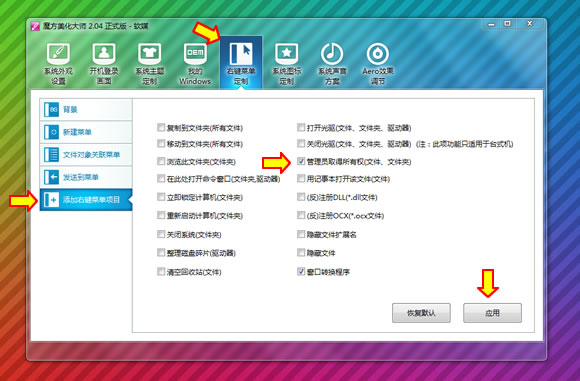Select 背景 sidebar tab
Screen dimensions: 580x381
(x=86, y=109)
